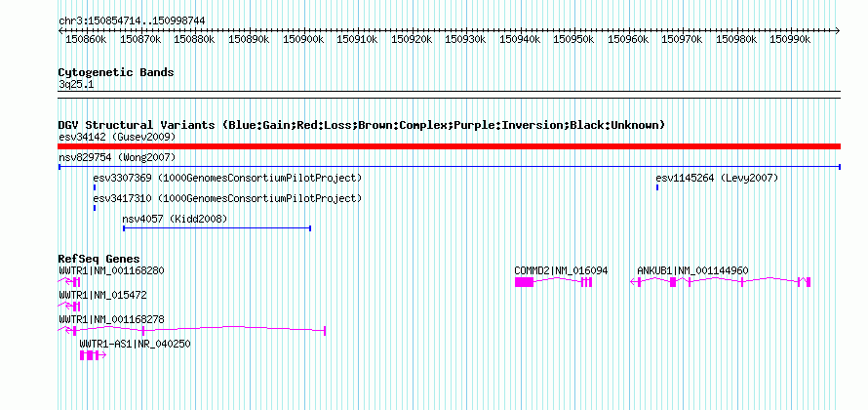Click the WWTR1-AS1 transcript exon glyph
Image resolution: width=868 pixels, height=410 pixels.
[x=93, y=355]
